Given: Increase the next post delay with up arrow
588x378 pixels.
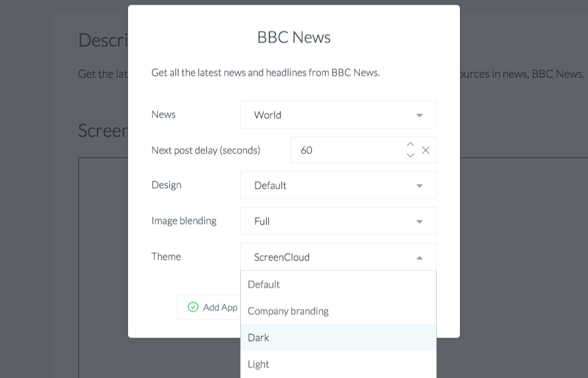Looking at the screenshot, I should pyautogui.click(x=410, y=145).
